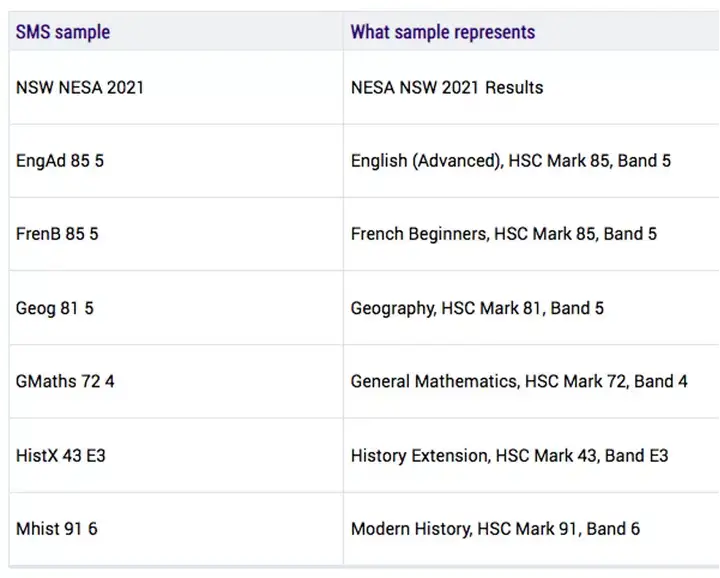Select the 'GMaths 72 4' sample cell
Screen dimensions: 720x578
(65, 381)
